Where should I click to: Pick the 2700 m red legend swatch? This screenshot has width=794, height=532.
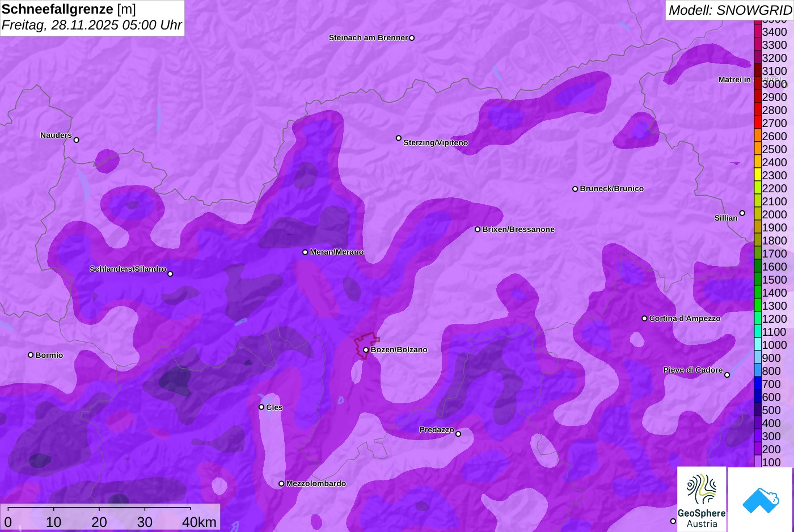pyautogui.click(x=758, y=123)
